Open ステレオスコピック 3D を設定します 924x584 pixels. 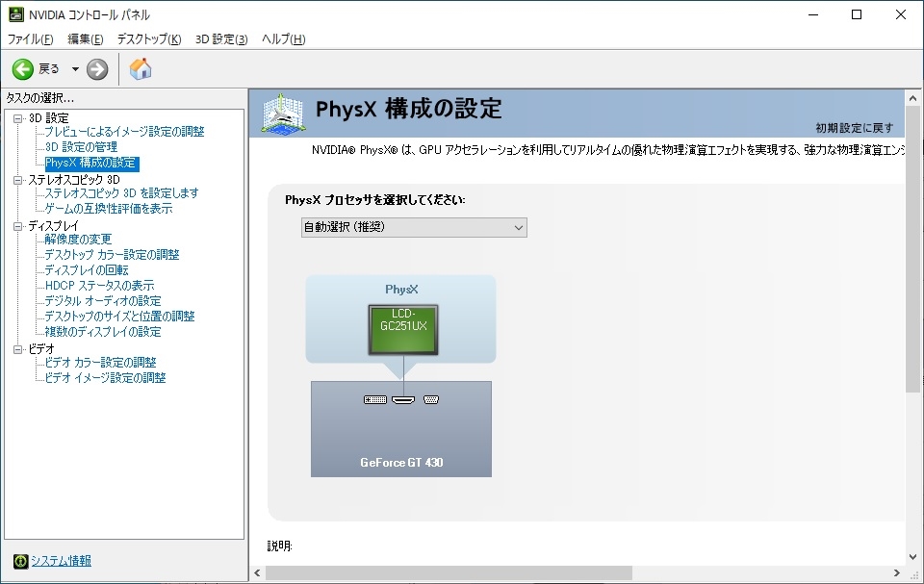[121, 193]
